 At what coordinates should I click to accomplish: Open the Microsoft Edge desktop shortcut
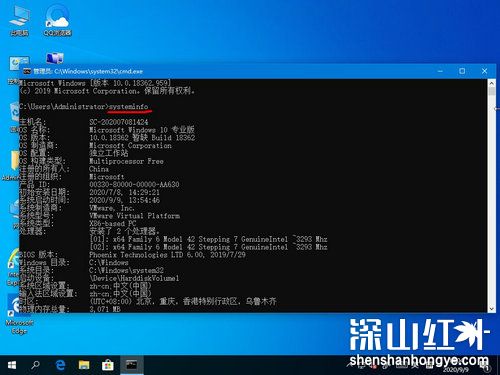click(x=19, y=314)
